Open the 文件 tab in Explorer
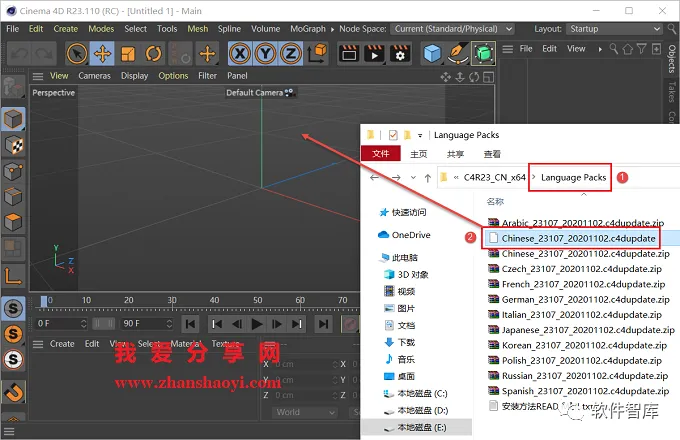This screenshot has width=680, height=440. 380,153
